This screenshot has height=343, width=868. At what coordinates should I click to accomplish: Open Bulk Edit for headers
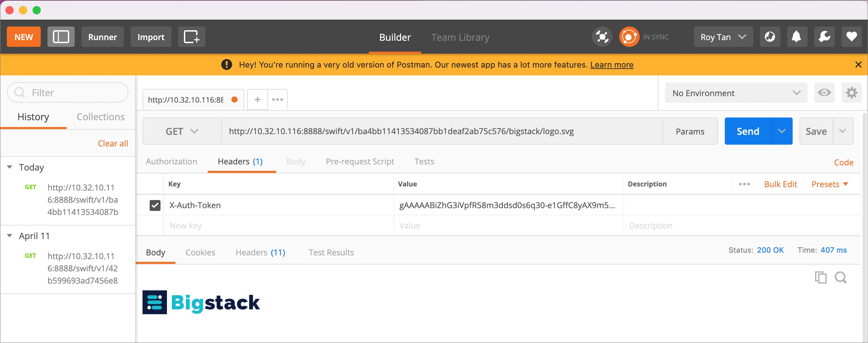pyautogui.click(x=780, y=184)
